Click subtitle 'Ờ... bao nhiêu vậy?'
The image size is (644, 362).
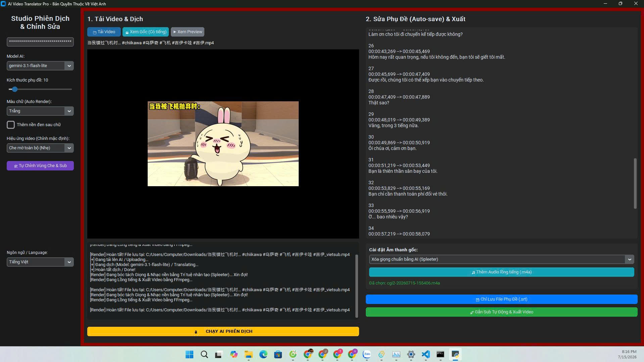(x=388, y=217)
